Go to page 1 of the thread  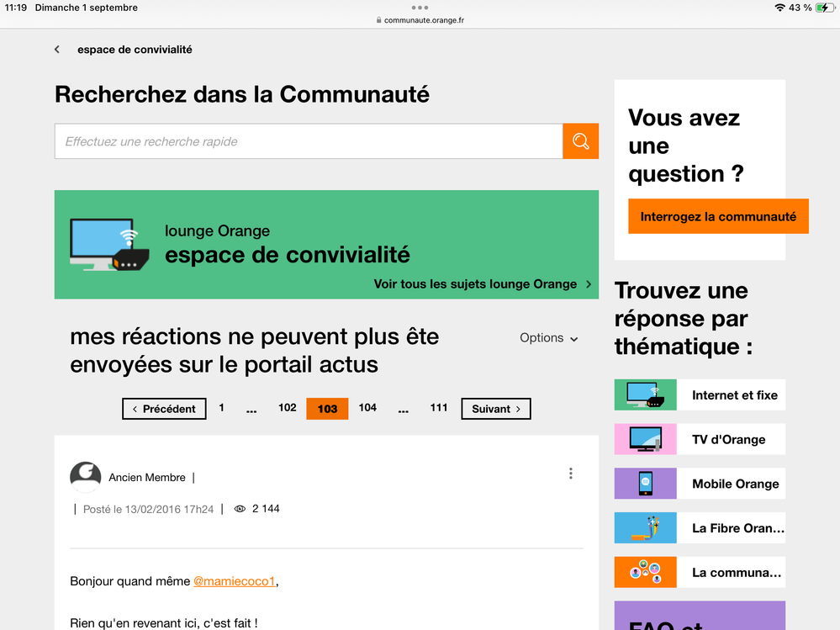pyautogui.click(x=221, y=408)
